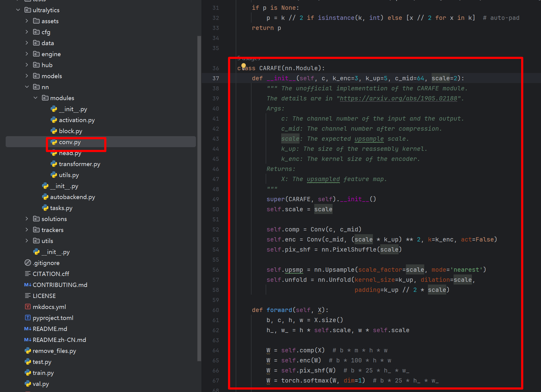The image size is (541, 392).
Task: Expand the assets folder chevron
Action: click(x=27, y=21)
